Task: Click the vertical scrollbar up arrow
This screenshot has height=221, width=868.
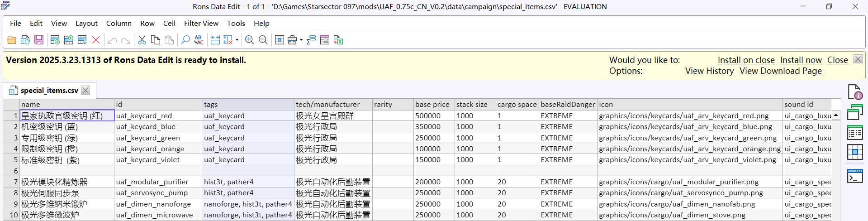Action: (x=836, y=115)
